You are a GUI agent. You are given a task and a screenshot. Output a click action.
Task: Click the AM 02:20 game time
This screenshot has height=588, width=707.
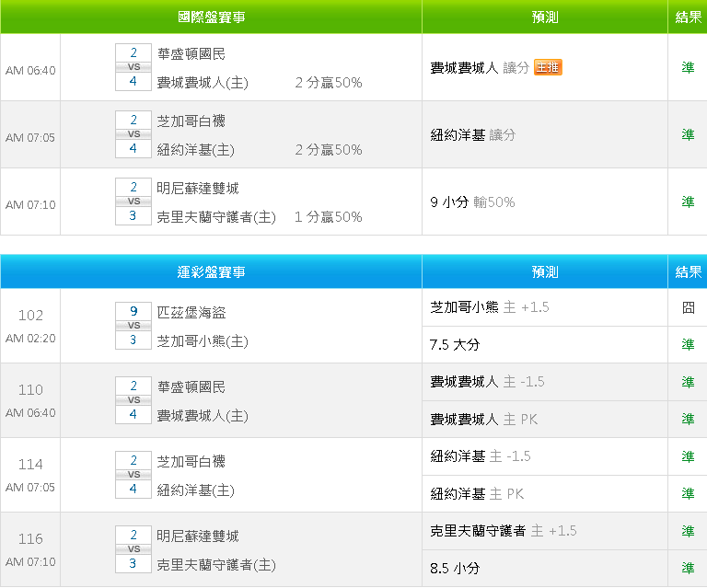(30, 339)
